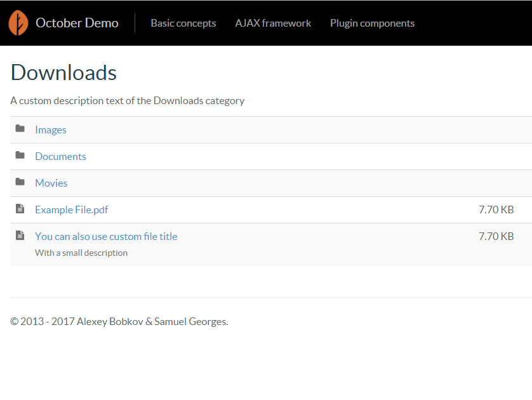The width and height of the screenshot is (532, 400).
Task: Click the 7.70 KB size of Example File.pdf
Action: pos(496,210)
